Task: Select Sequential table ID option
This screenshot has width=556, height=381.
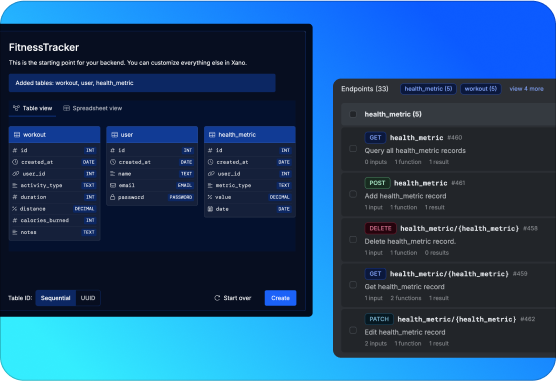Action: click(x=56, y=298)
